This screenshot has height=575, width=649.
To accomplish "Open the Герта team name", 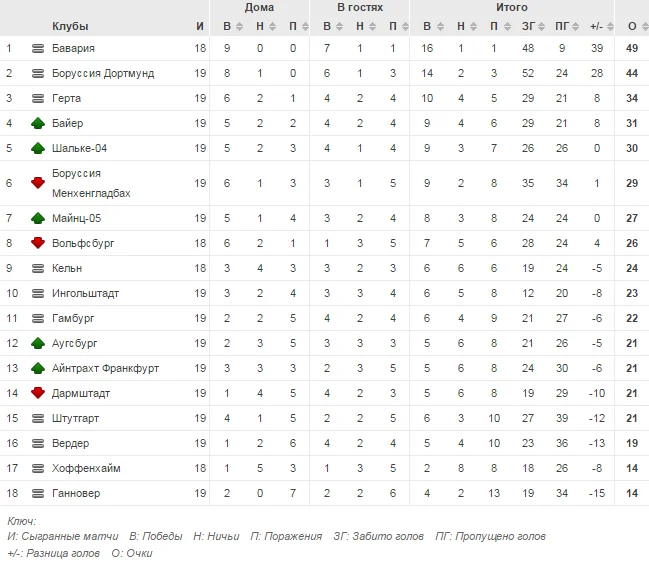I will click(x=67, y=98).
